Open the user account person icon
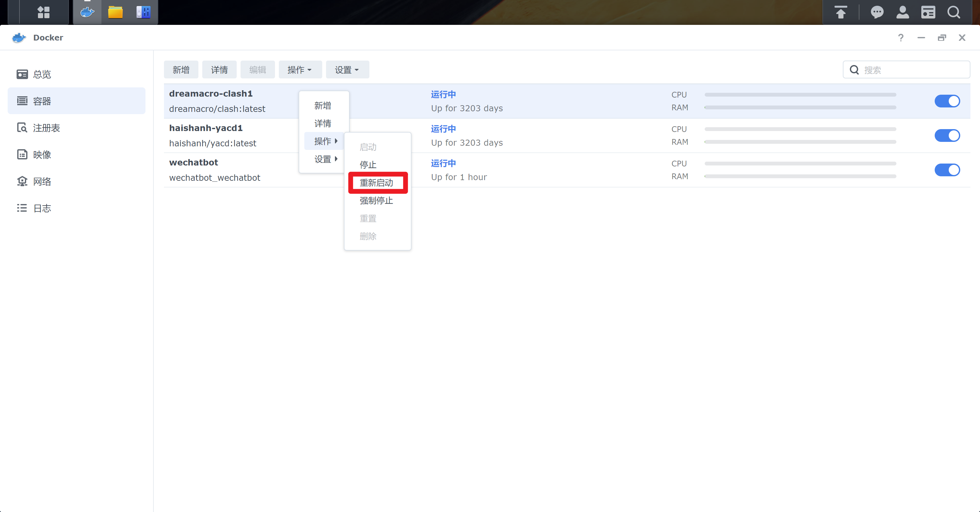Viewport: 980px width, 512px height. pos(903,12)
